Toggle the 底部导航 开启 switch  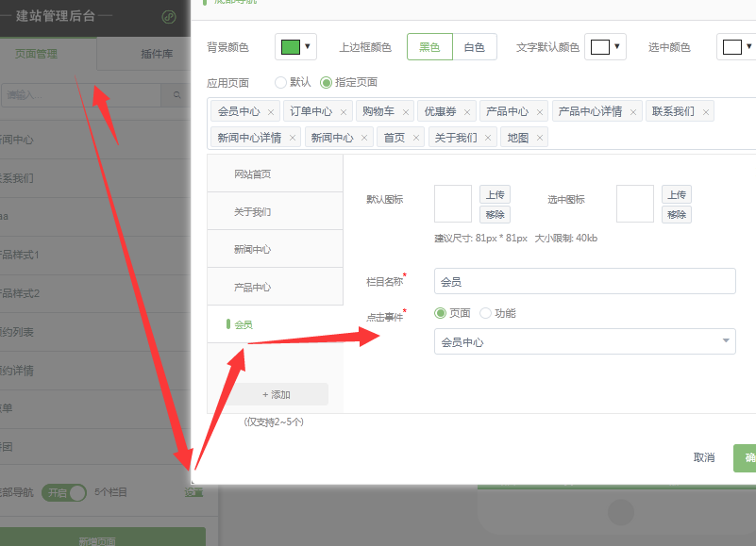point(64,492)
